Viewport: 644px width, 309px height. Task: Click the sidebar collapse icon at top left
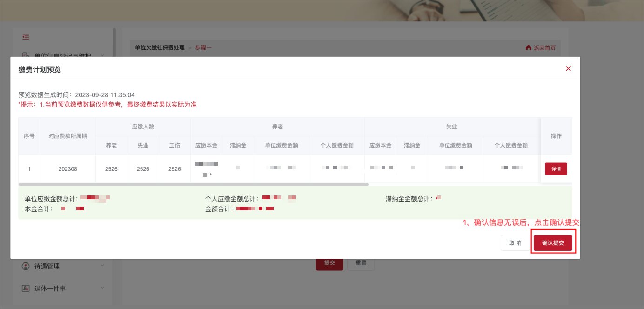pos(26,37)
